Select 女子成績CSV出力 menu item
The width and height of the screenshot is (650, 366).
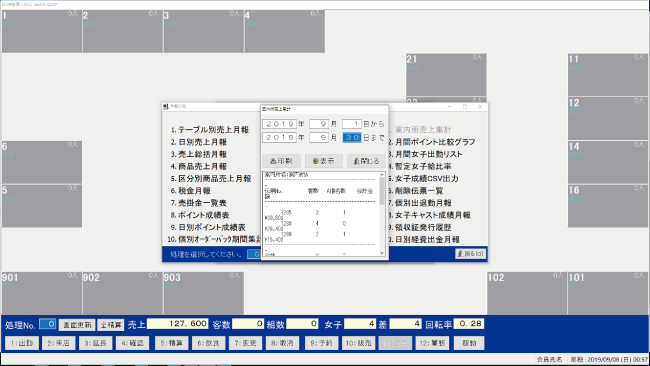[423, 179]
